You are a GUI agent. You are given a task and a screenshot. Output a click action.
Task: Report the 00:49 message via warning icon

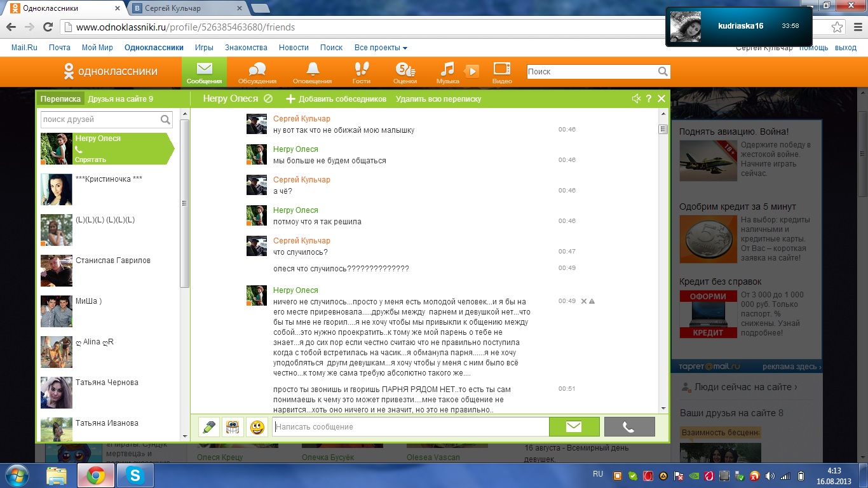point(592,301)
